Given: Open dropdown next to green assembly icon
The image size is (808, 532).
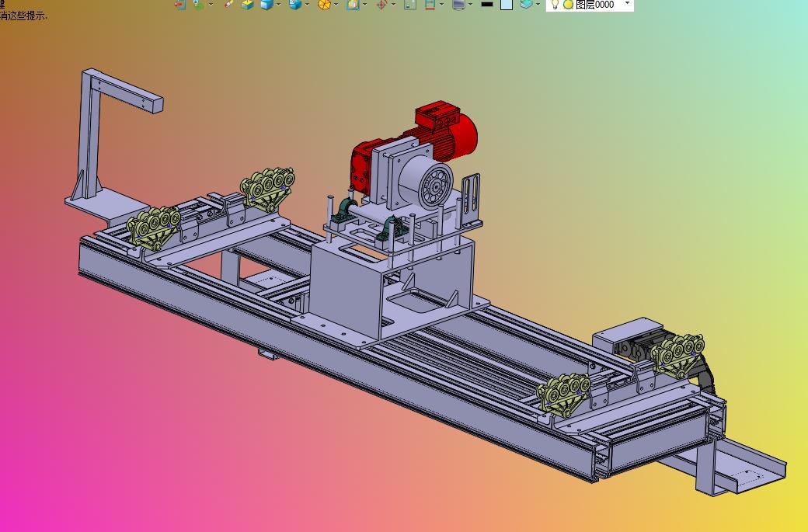Looking at the screenshot, I should (x=211, y=5).
